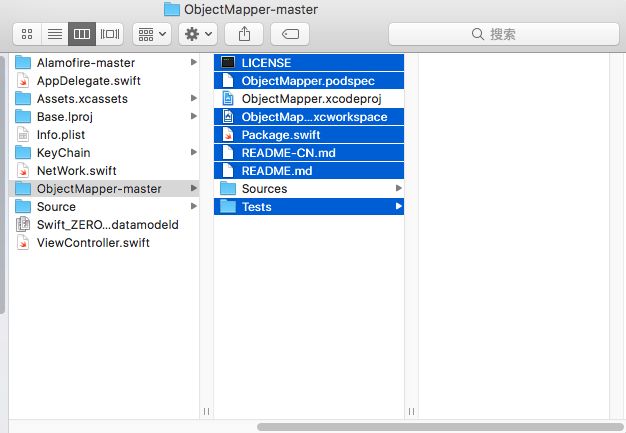626x433 pixels.
Task: Click the ObjectMapper-master folder icon in list
Action: (x=23, y=188)
